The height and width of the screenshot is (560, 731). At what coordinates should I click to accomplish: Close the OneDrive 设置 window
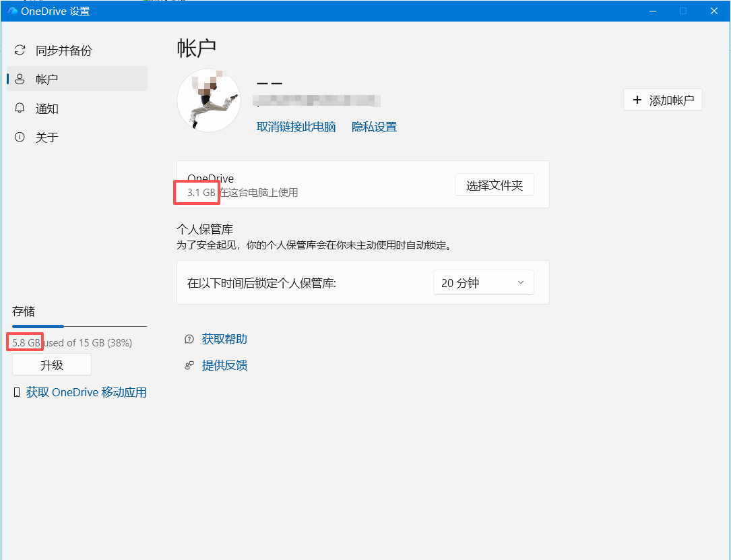click(x=713, y=11)
